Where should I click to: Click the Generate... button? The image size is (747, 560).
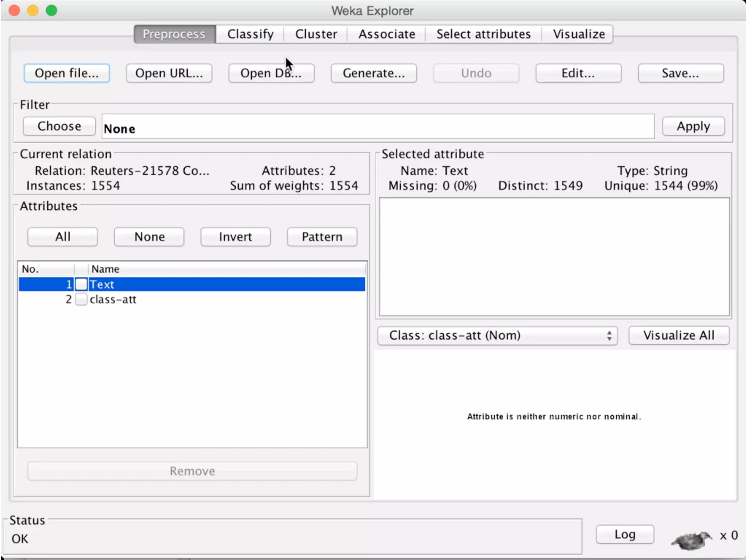(x=373, y=73)
